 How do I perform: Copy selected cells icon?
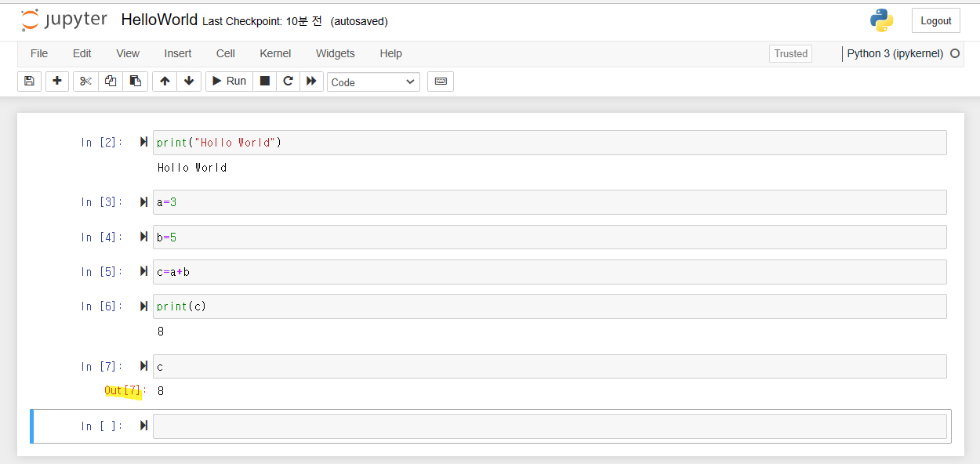111,82
